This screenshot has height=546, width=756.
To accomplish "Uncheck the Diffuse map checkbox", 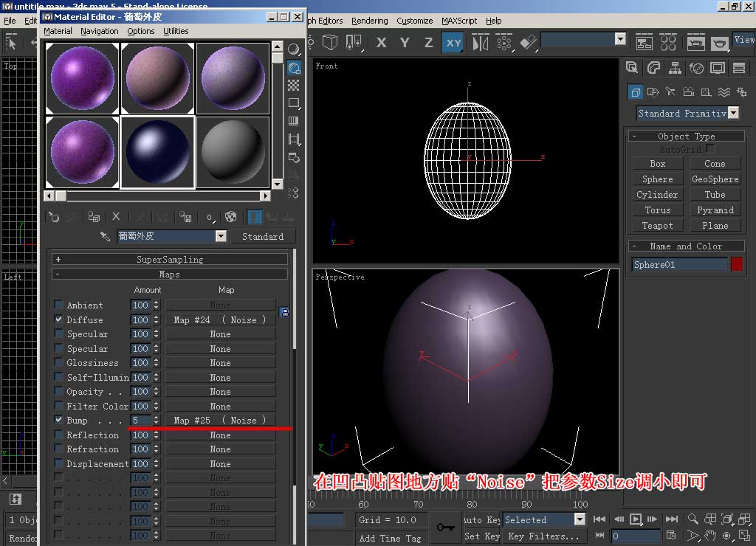I will tap(58, 319).
